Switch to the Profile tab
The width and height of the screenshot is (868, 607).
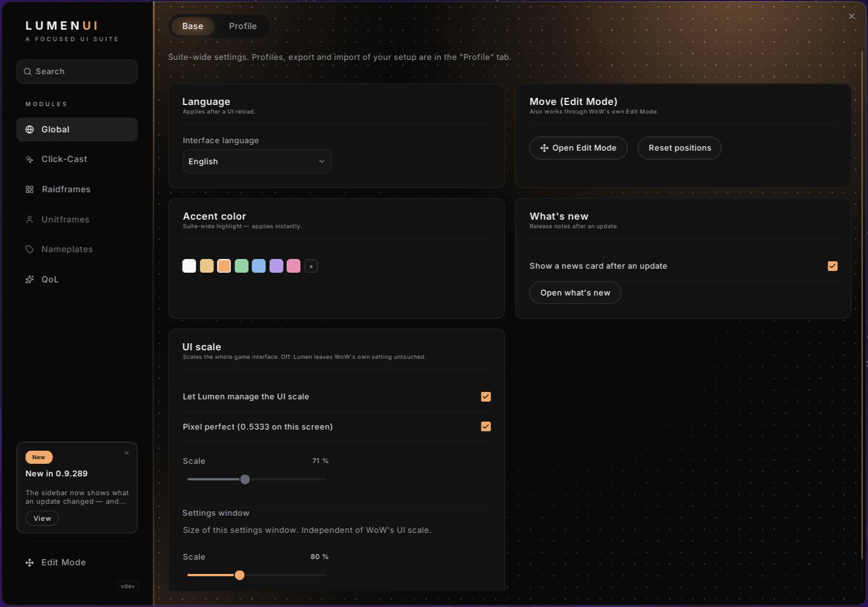pos(243,26)
